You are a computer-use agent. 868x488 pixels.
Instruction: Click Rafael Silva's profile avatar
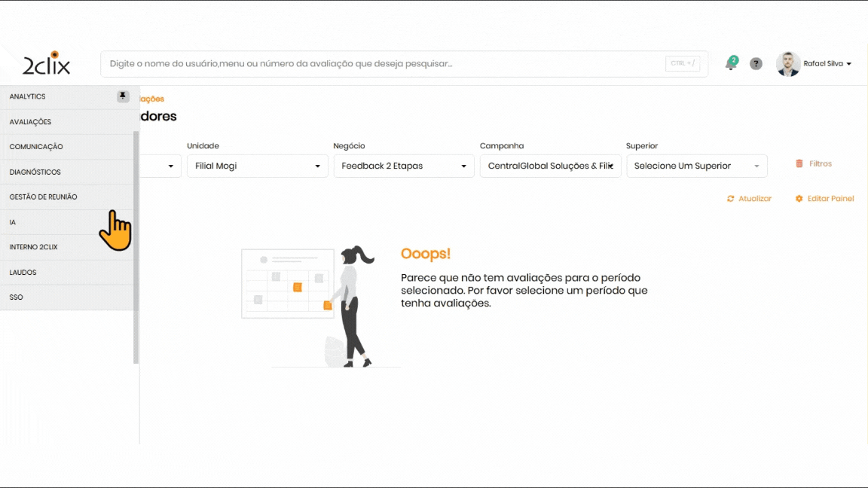coord(788,64)
